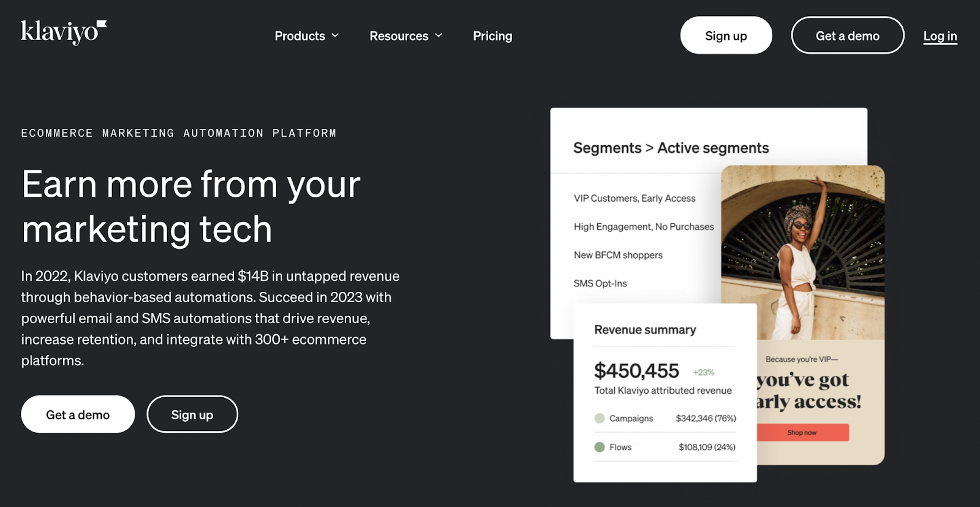Click the Shop now button in the email preview

802,432
